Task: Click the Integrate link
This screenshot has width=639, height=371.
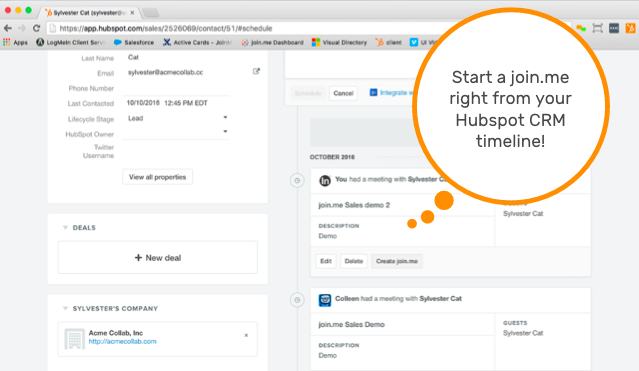Action: pos(392,93)
